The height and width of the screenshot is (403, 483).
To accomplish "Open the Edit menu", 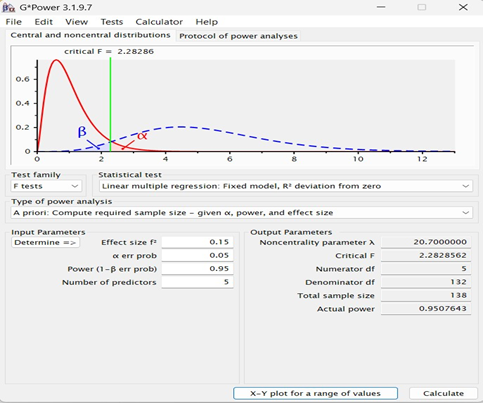I will click(x=44, y=22).
